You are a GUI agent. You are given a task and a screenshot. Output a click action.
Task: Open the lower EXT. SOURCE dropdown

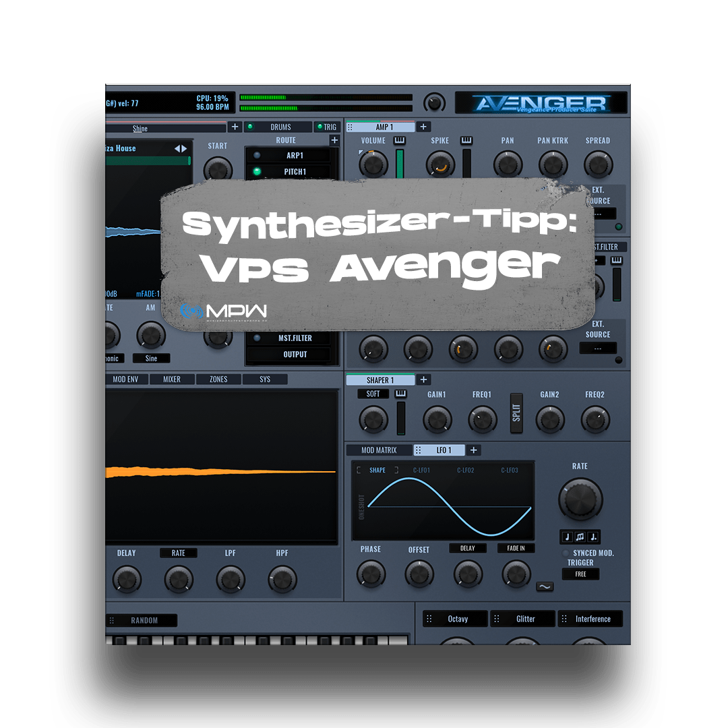[598, 348]
